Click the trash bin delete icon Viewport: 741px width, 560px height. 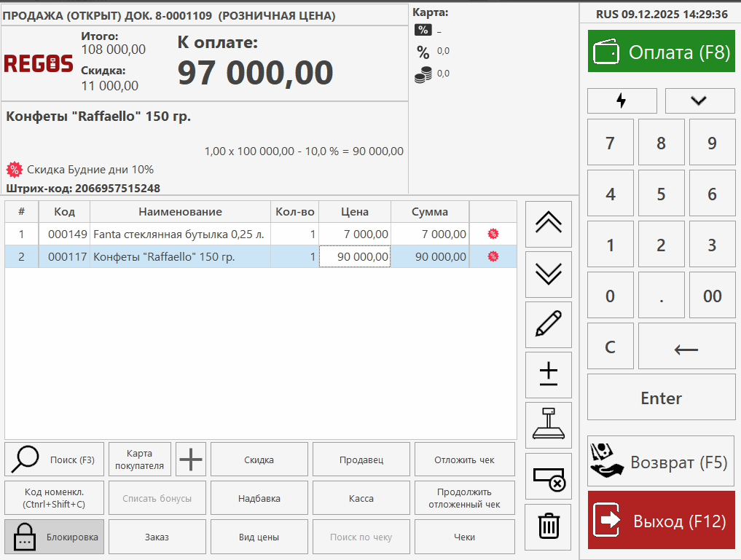548,527
